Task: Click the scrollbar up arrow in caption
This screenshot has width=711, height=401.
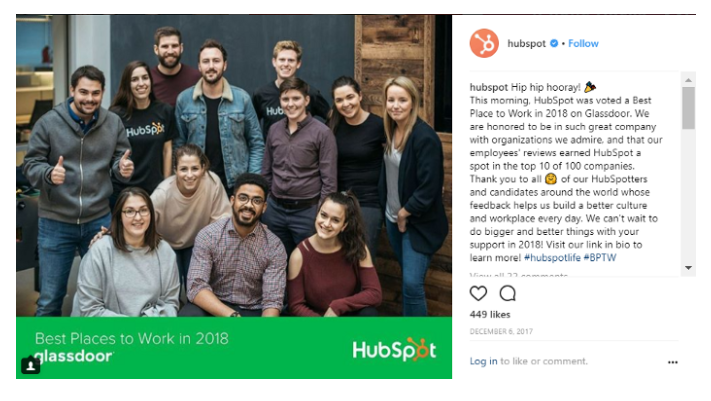Action: tap(688, 80)
